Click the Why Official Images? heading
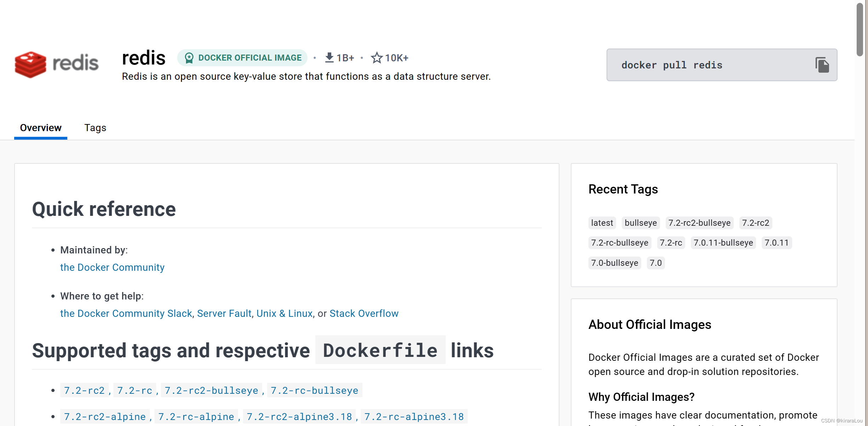 [x=641, y=397]
